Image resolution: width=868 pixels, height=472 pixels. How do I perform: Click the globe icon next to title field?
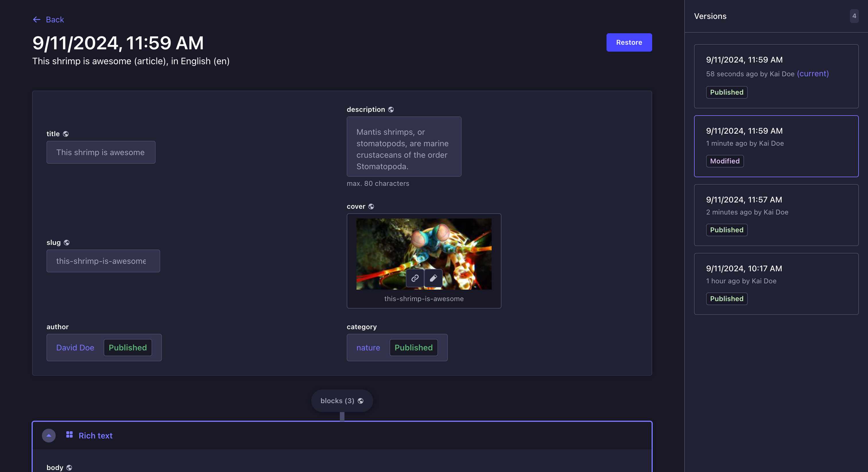pyautogui.click(x=66, y=134)
